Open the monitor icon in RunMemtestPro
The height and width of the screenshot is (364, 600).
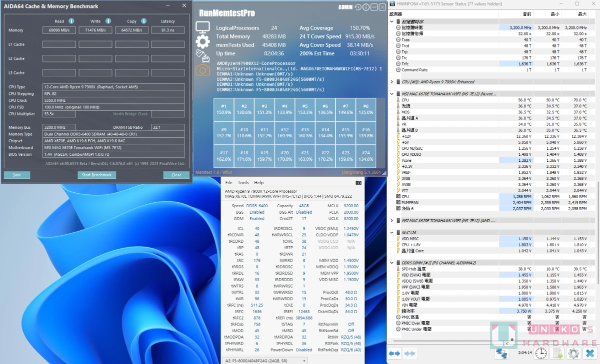(x=202, y=27)
